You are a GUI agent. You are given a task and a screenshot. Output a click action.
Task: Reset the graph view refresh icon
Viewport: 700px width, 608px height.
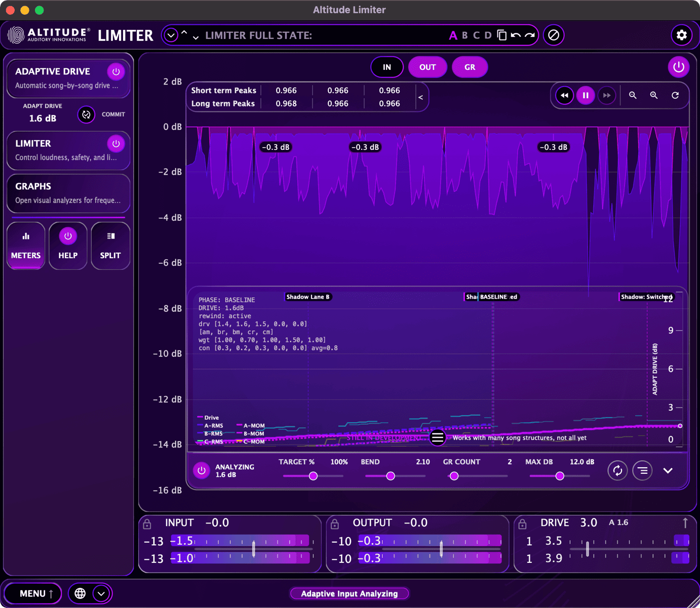[x=675, y=95]
